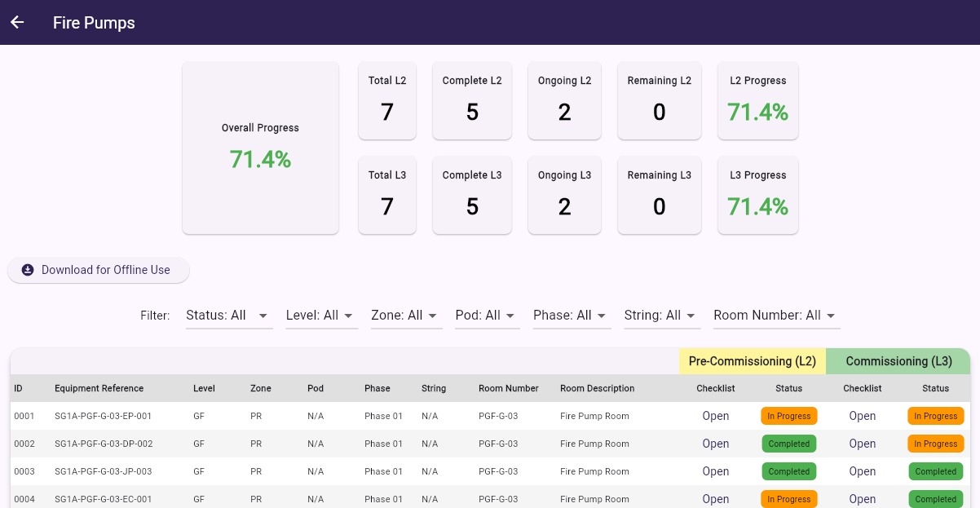Viewport: 980px width, 508px height.
Task: Click the String column header
Action: pos(434,388)
